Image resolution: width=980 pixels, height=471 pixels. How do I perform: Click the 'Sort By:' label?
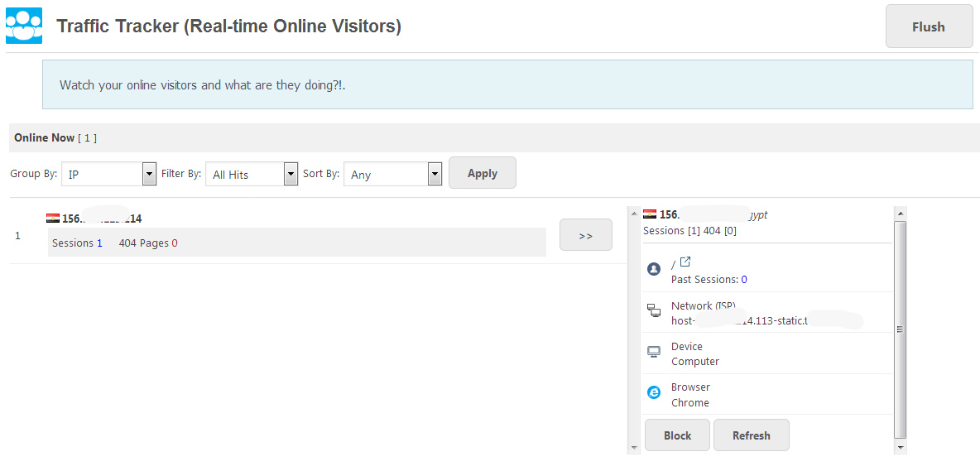point(321,174)
